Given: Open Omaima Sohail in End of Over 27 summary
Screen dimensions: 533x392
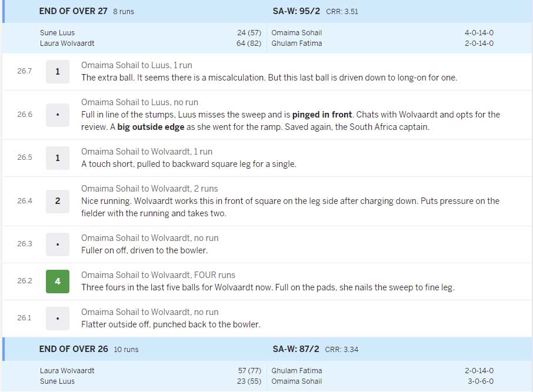Looking at the screenshot, I should click(297, 33).
